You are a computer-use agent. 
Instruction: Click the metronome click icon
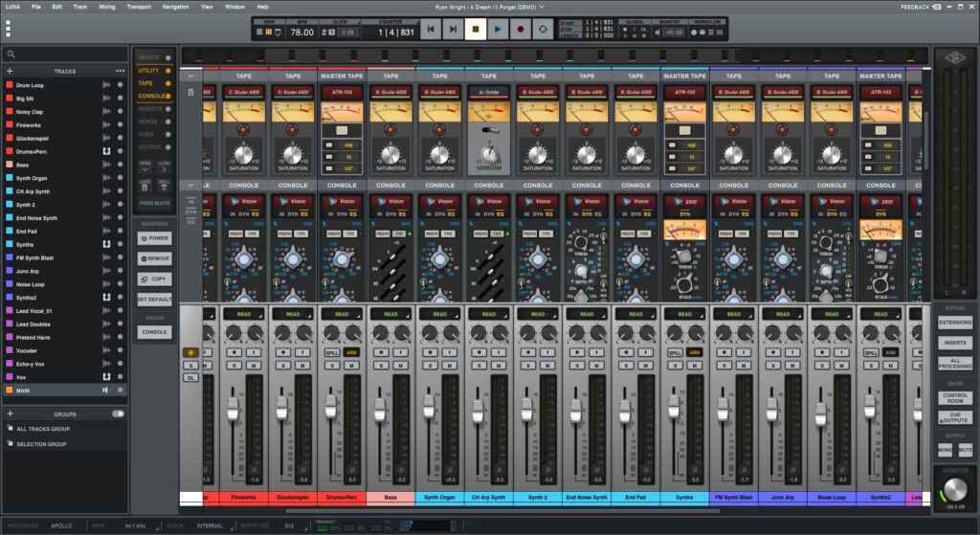[325, 32]
